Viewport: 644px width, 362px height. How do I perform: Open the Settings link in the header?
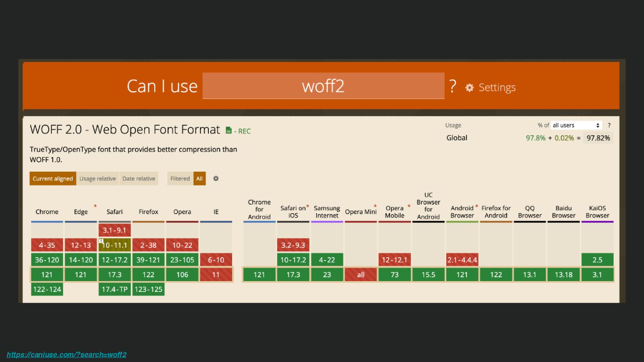497,88
